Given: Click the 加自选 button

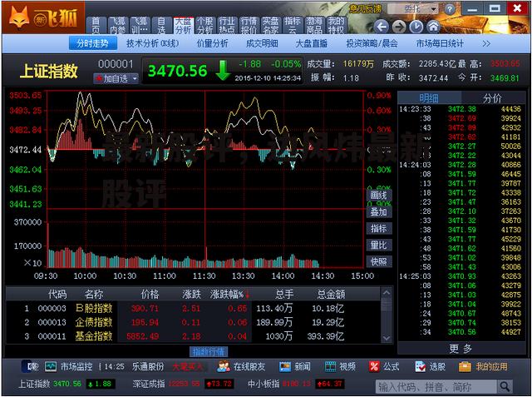Looking at the screenshot, I should pos(116,79).
